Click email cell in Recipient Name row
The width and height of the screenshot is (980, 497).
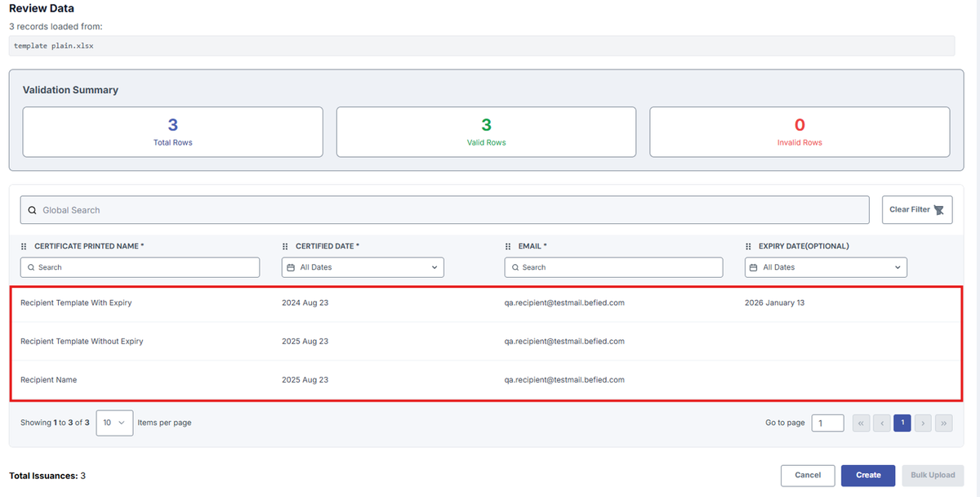tap(564, 379)
